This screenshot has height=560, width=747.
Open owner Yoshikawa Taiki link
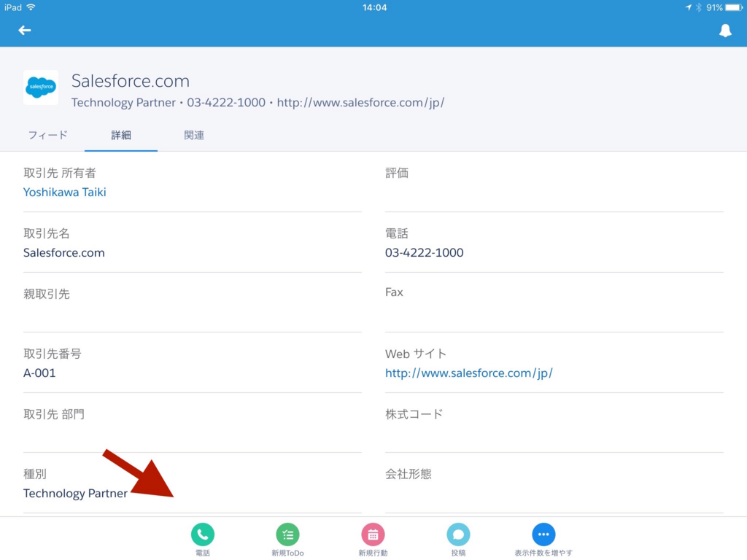coord(65,192)
